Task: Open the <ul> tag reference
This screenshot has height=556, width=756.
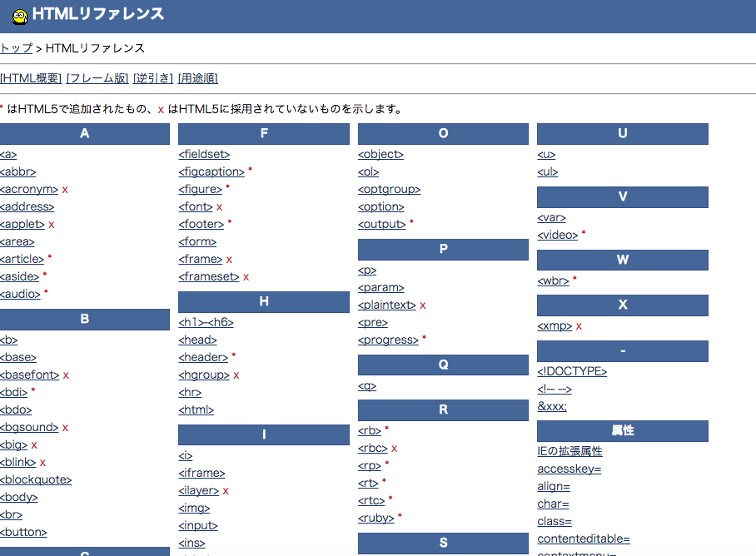Action: (547, 172)
